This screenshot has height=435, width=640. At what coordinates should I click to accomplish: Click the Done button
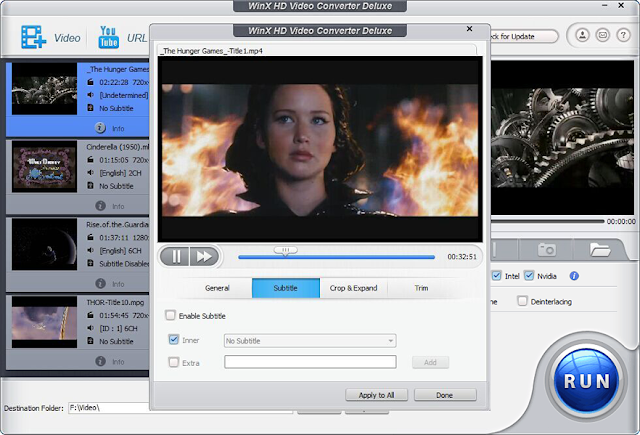click(x=445, y=395)
